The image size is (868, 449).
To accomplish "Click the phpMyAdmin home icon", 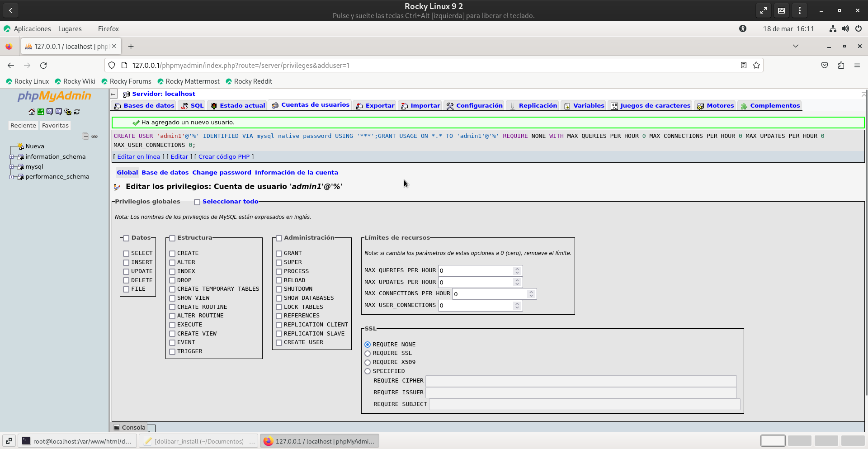I will click(31, 112).
